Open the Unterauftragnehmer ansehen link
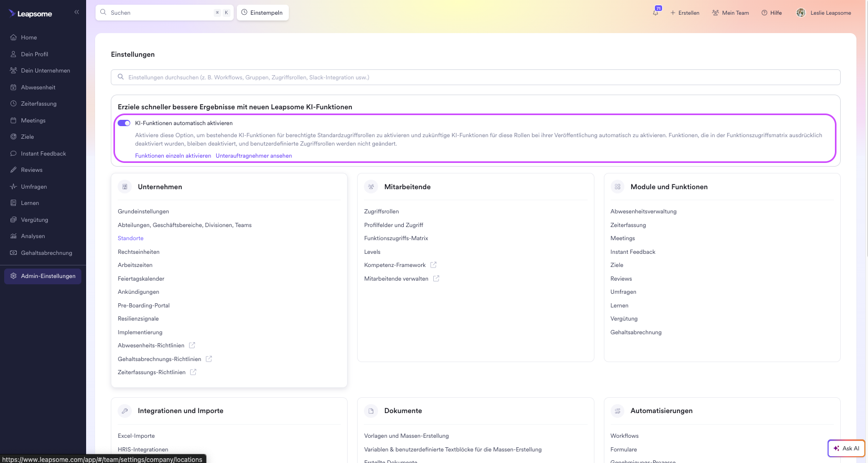868x463 pixels. coord(254,156)
